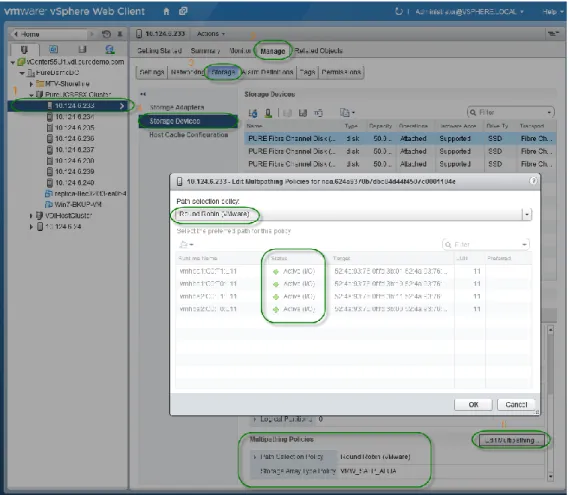Open the icon right of the Home icon
This screenshot has height=495, width=569.
coord(183,11)
